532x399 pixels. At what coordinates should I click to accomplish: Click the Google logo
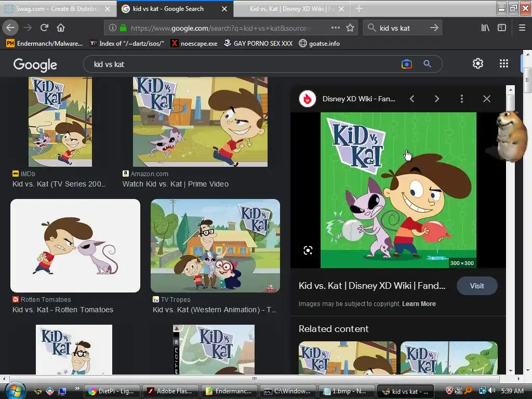(35, 64)
